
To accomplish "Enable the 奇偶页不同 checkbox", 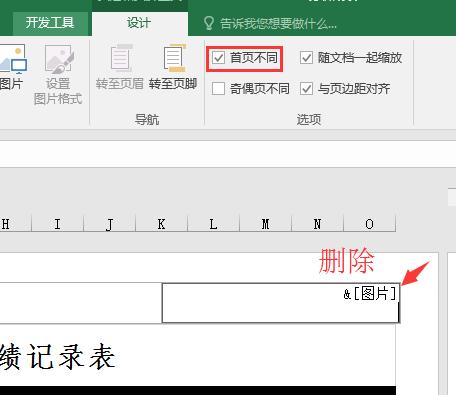I will 218,89.
